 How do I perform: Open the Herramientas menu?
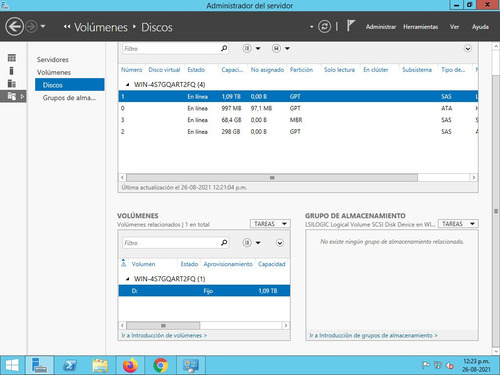click(x=421, y=27)
